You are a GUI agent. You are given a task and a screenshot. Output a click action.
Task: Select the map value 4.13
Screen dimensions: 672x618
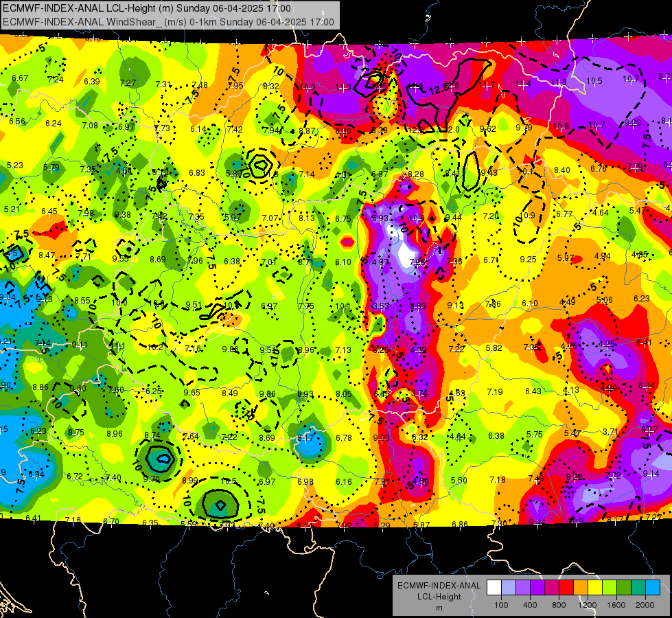[x=571, y=389]
